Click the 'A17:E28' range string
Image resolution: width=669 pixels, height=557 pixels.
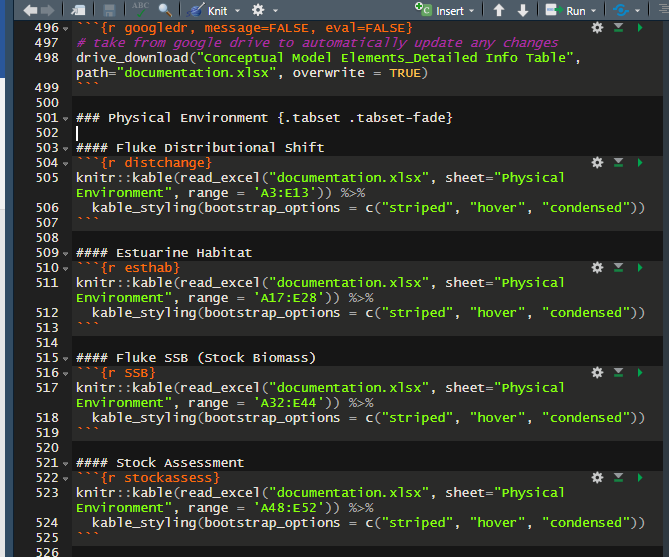[291, 298]
